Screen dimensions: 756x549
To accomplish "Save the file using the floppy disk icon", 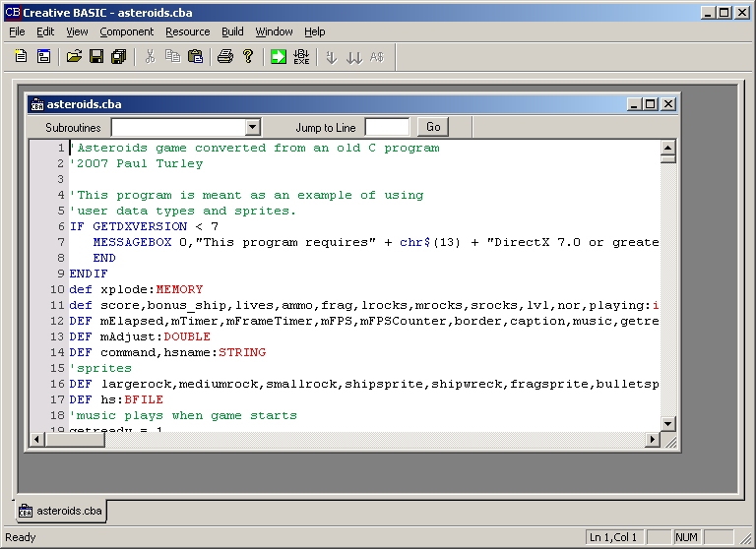I will tap(96, 57).
